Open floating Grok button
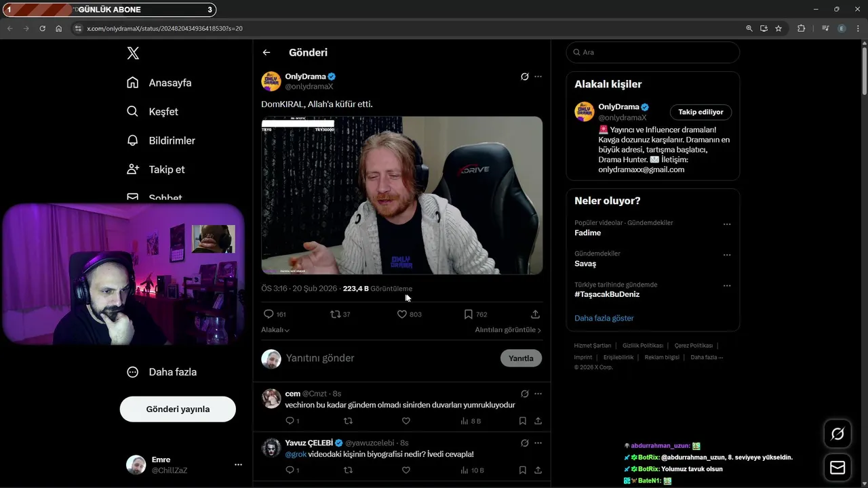The image size is (868, 488). click(837, 434)
